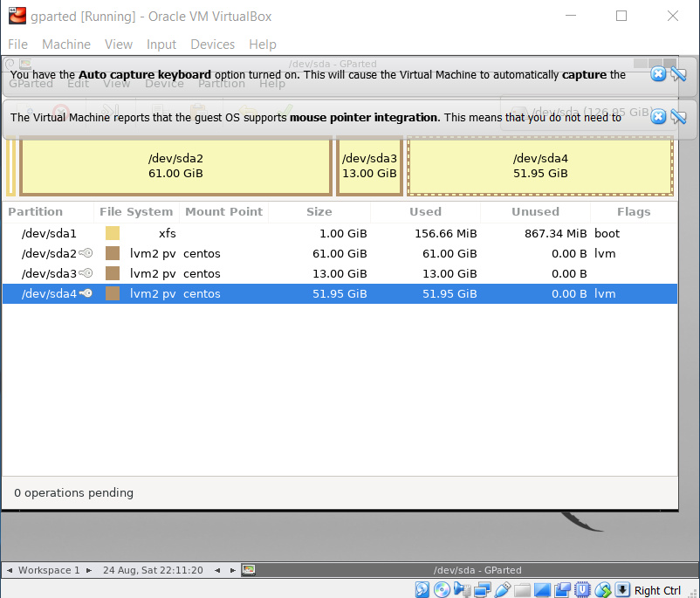
Task: Click the Flags column header
Action: click(x=634, y=211)
